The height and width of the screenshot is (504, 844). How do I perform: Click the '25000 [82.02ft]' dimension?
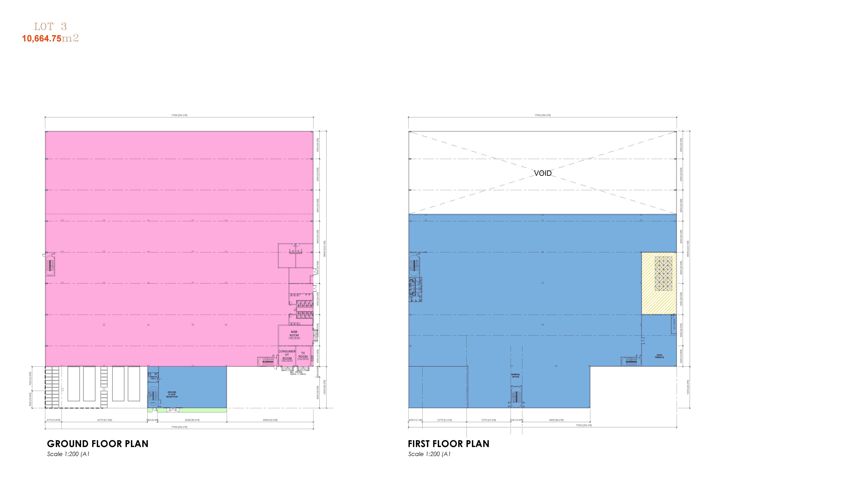[x=270, y=420]
